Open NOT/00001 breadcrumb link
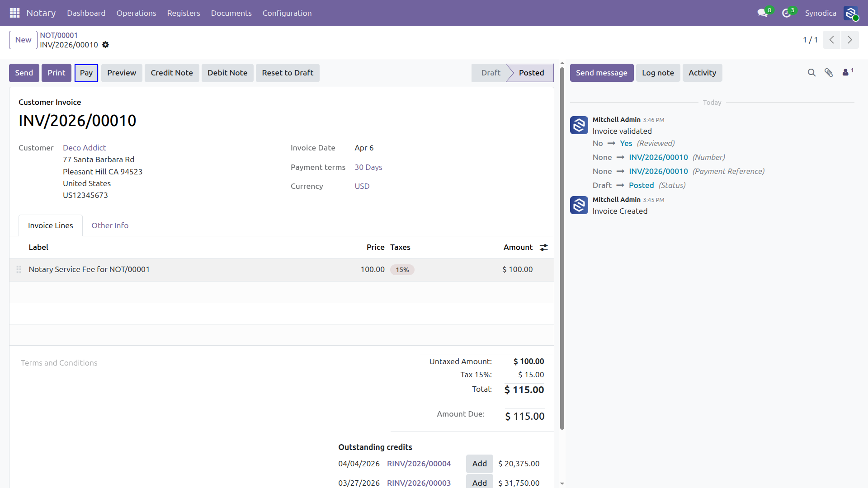 59,35
